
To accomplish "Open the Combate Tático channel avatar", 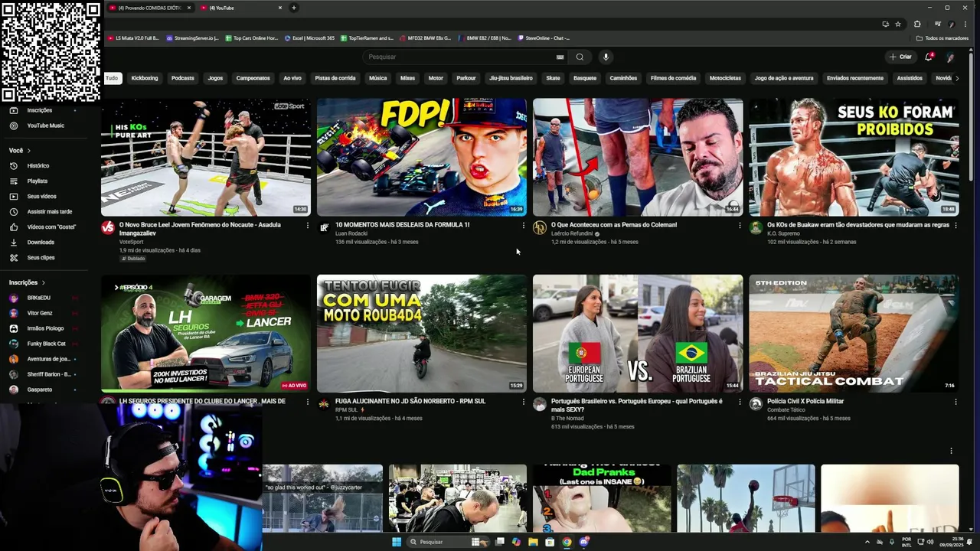I will pyautogui.click(x=756, y=404).
